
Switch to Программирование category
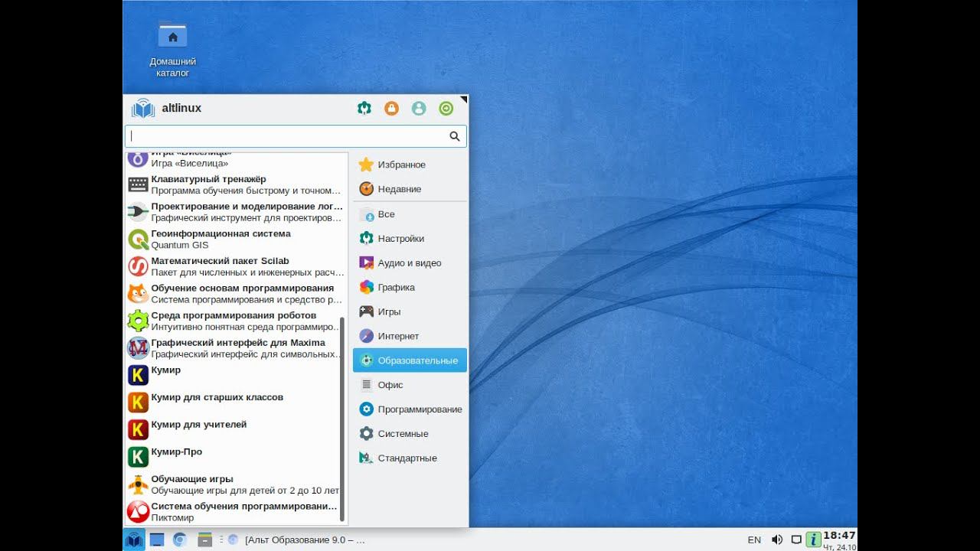(410, 409)
